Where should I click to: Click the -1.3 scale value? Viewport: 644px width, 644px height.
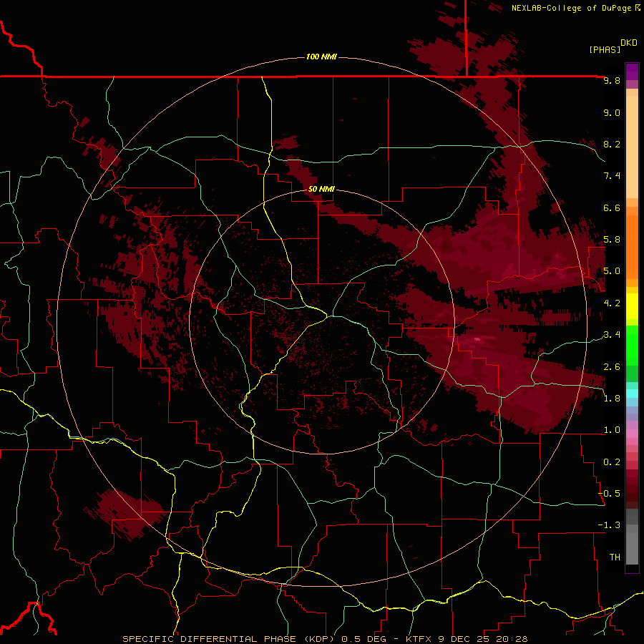pos(609,525)
